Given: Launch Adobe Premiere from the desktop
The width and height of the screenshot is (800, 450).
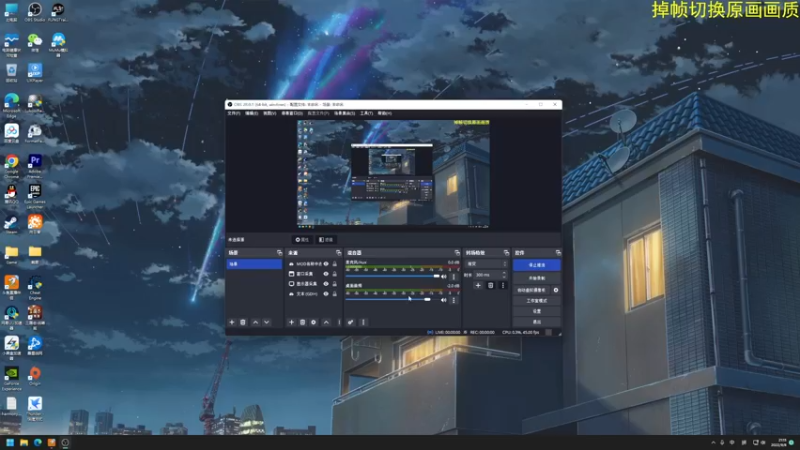Looking at the screenshot, I should pos(35,166).
